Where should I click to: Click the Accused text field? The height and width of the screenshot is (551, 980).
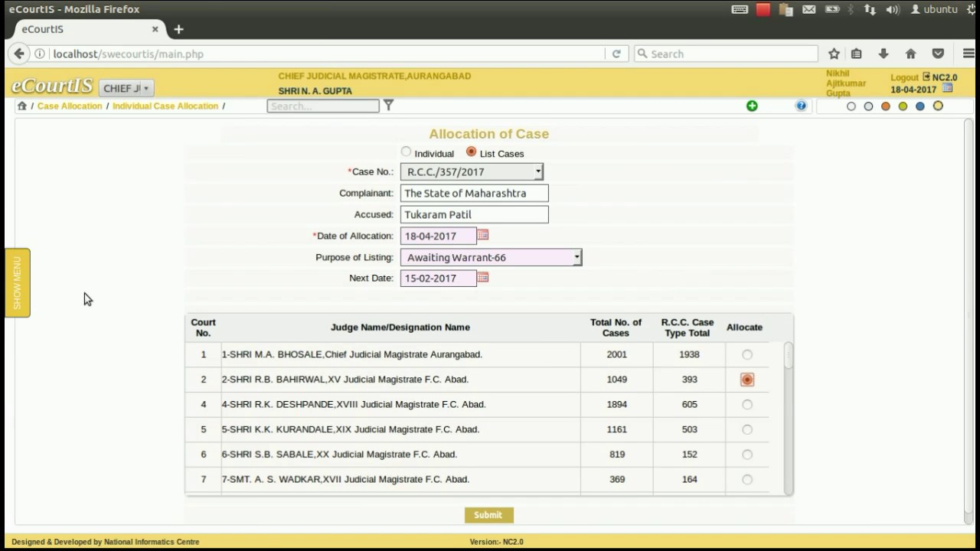[474, 214]
